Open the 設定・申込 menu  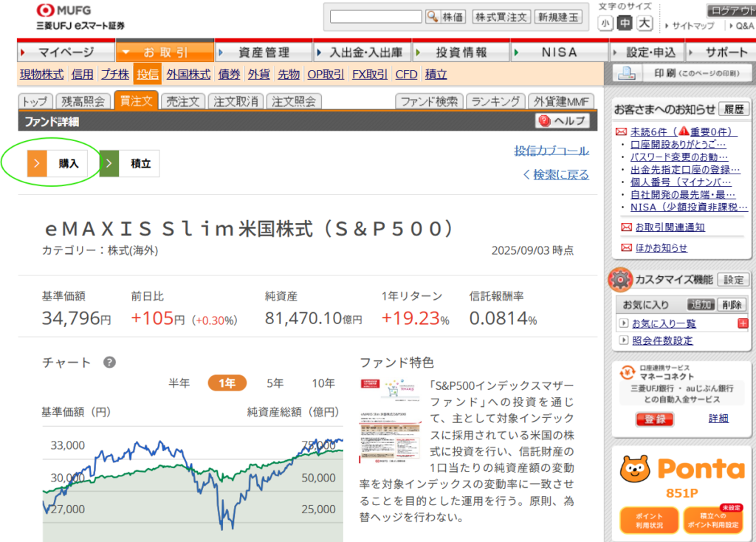647,52
